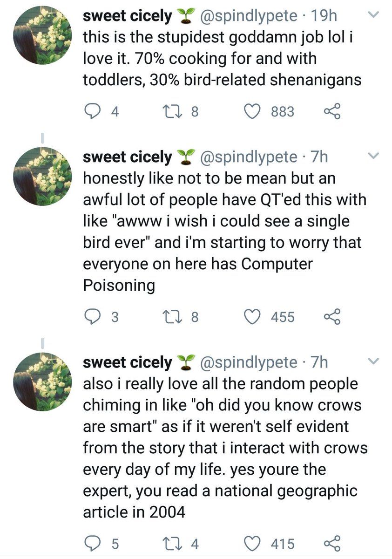Open avatar beside the Computer Poisoning tweet
The height and width of the screenshot is (559, 392).
(x=42, y=176)
